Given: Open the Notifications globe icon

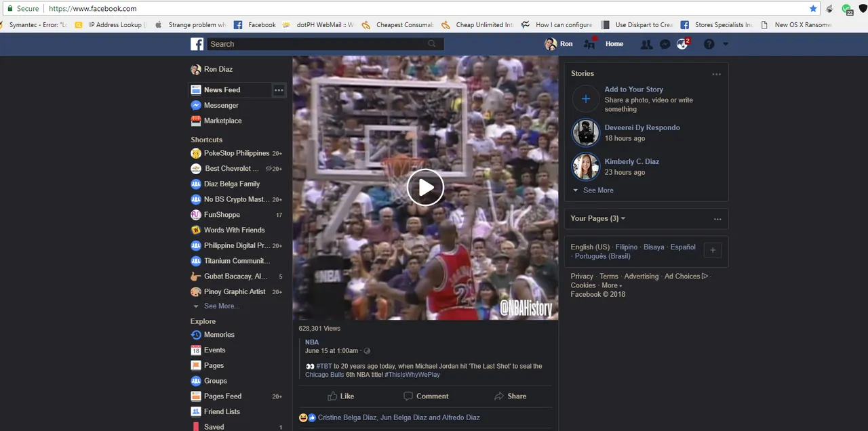Looking at the screenshot, I should (x=683, y=44).
